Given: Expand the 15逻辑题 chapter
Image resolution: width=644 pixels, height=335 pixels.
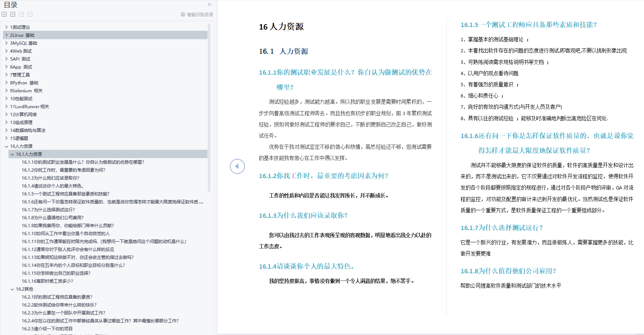Looking at the screenshot, I should pos(6,138).
